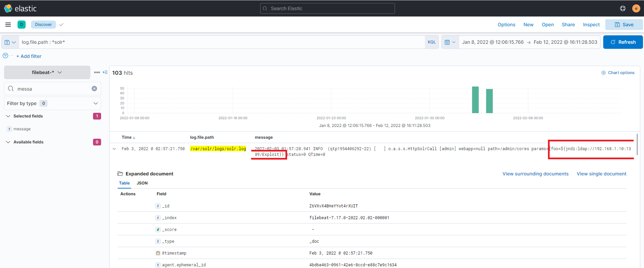
Task: Expand the Filter by type dropdown
Action: (52, 103)
